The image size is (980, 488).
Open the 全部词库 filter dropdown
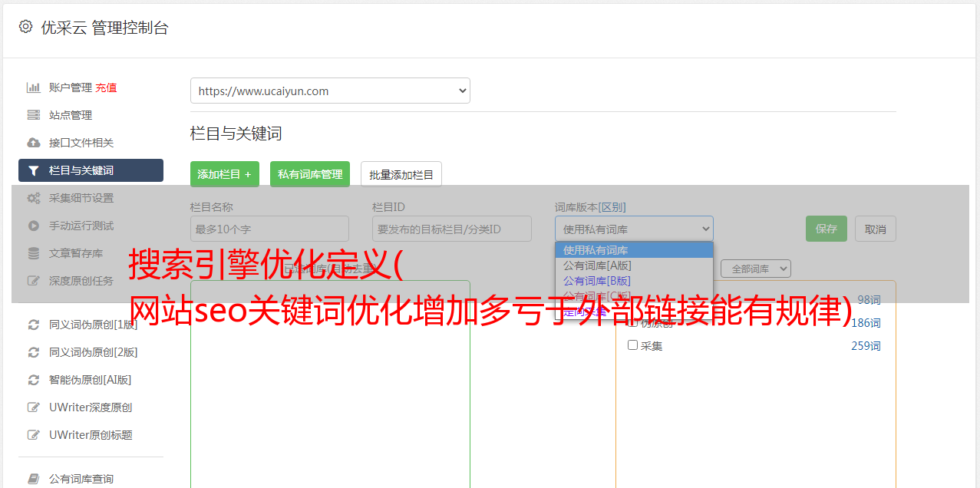coord(756,269)
